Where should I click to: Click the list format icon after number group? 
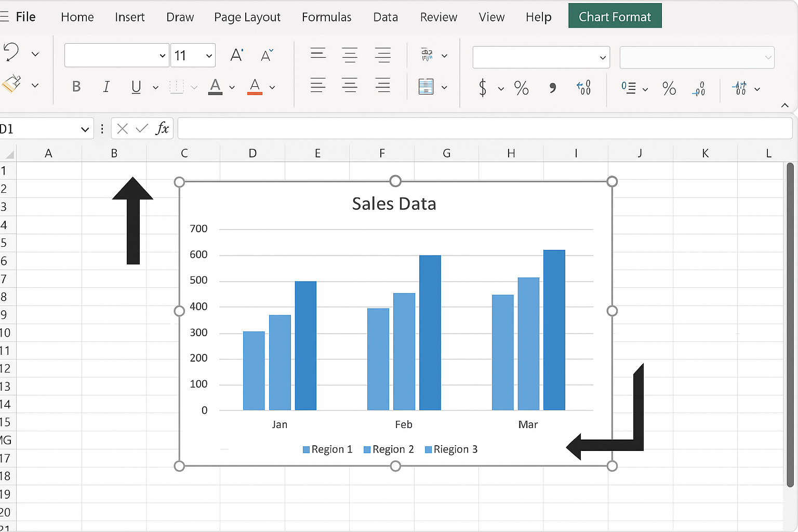(x=629, y=88)
